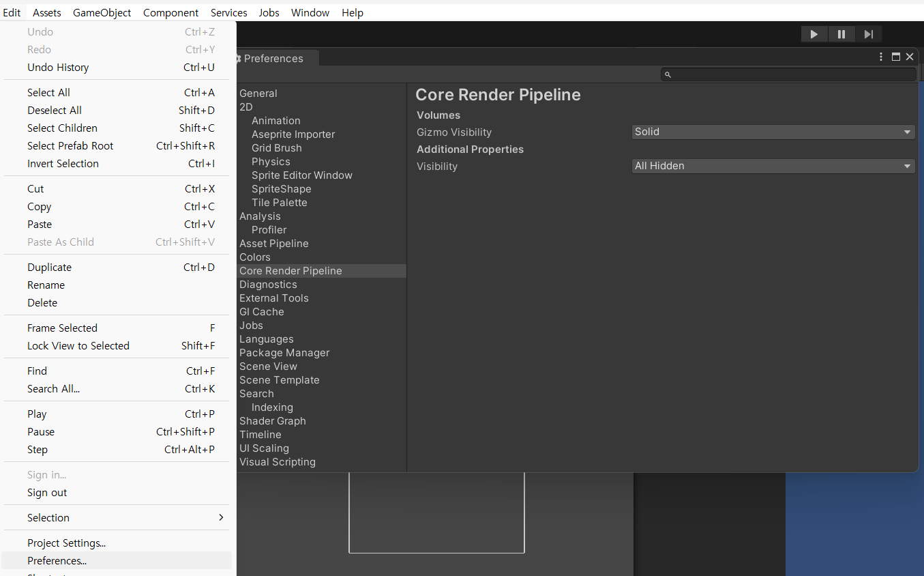
Task: Choose Select All from Edit menu
Action: pyautogui.click(x=117, y=92)
